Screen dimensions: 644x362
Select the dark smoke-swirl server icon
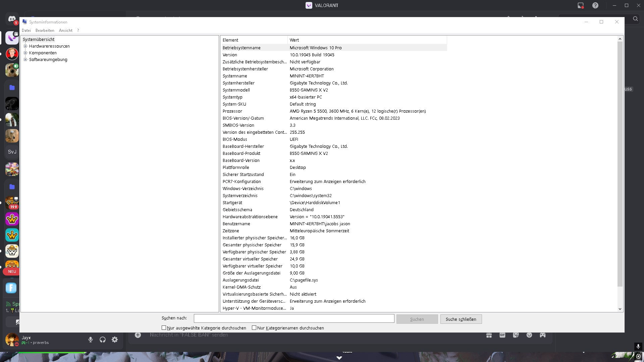point(12,104)
